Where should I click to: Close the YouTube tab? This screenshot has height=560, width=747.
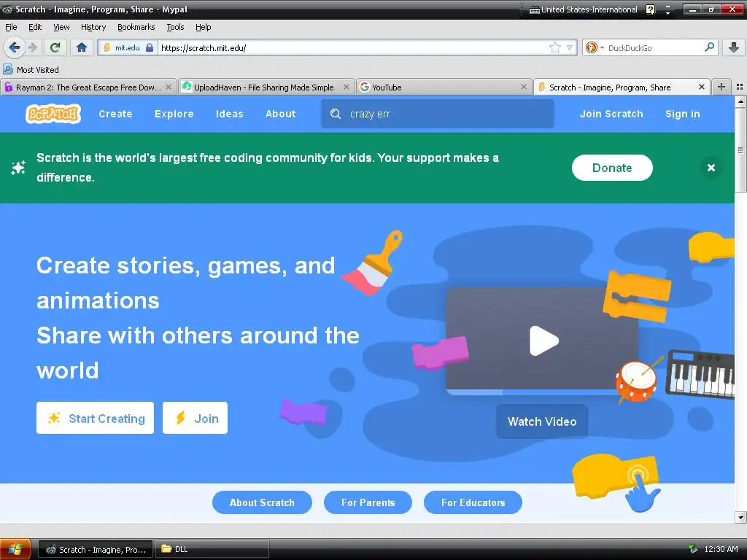pyautogui.click(x=524, y=87)
